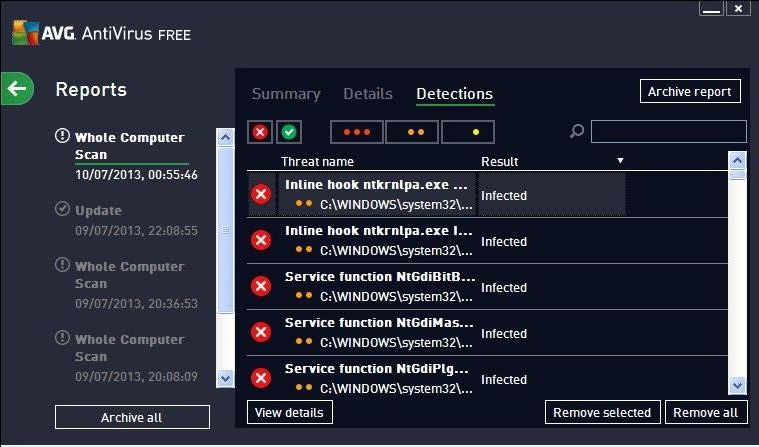Image resolution: width=759 pixels, height=447 pixels.
Task: Click detections list scroll up arrow
Action: pos(737,160)
